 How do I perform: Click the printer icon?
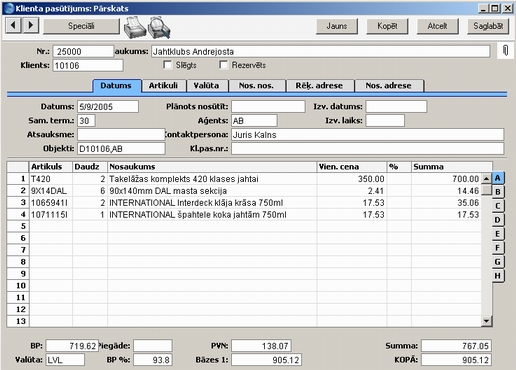click(x=135, y=27)
